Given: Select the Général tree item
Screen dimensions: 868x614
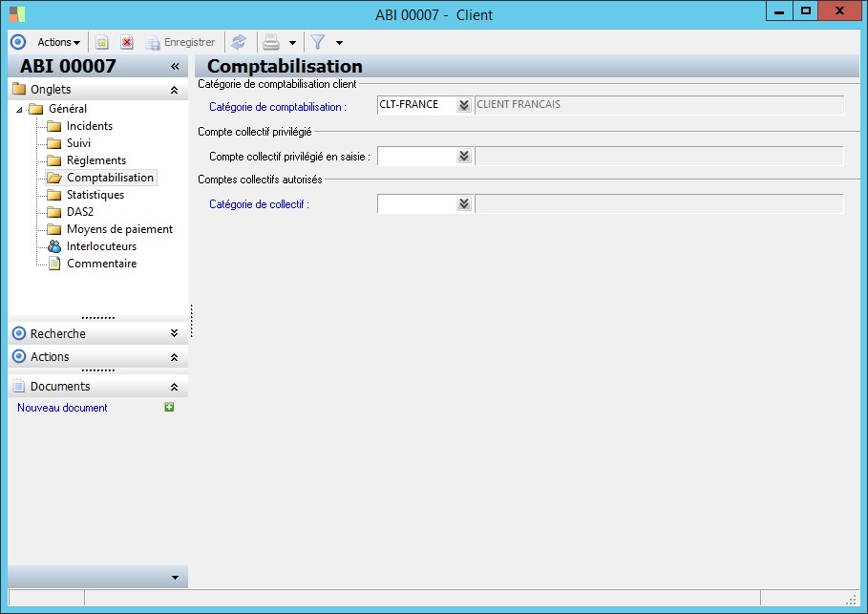Looking at the screenshot, I should pos(68,109).
